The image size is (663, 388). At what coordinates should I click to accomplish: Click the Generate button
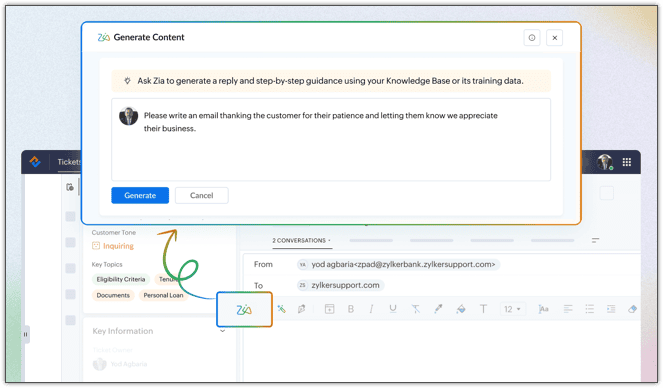pyautogui.click(x=140, y=195)
